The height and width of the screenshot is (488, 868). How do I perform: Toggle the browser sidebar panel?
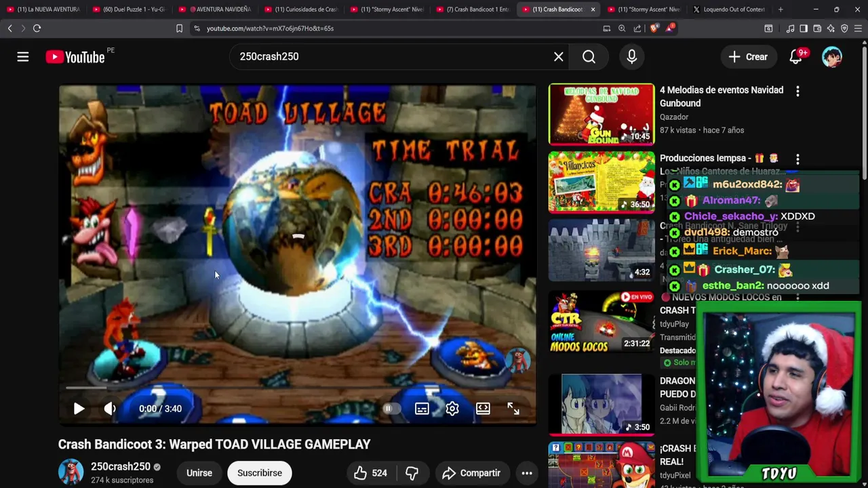(x=804, y=28)
